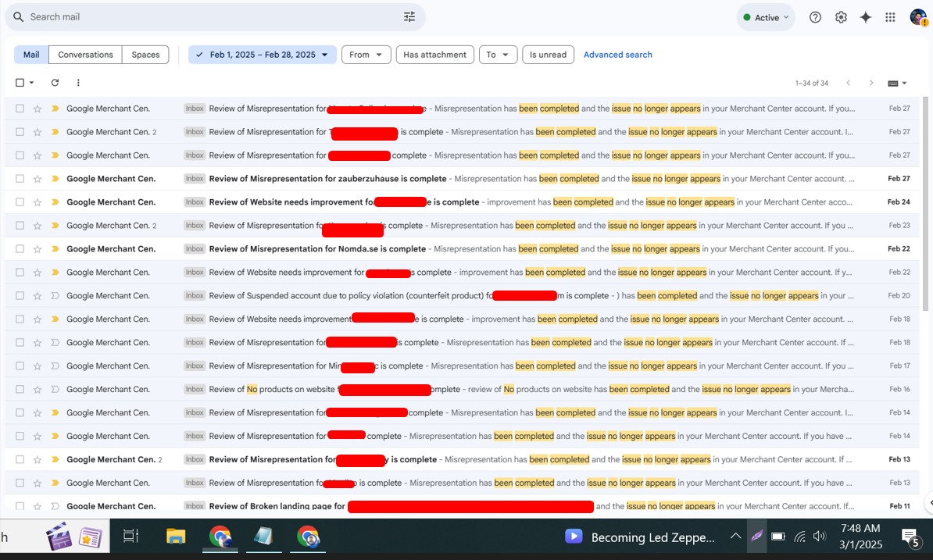
Task: Refresh the mail list
Action: [55, 83]
